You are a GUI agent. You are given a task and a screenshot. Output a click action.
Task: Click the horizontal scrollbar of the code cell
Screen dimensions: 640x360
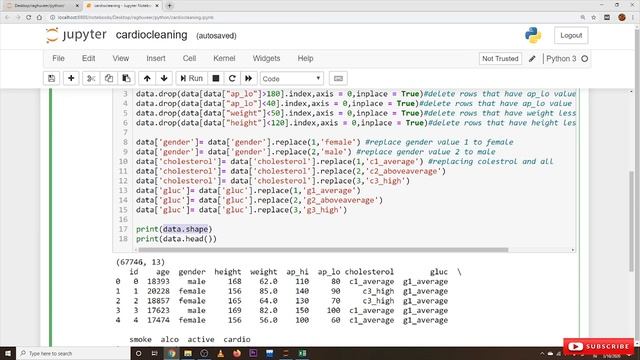pyautogui.click(x=323, y=250)
